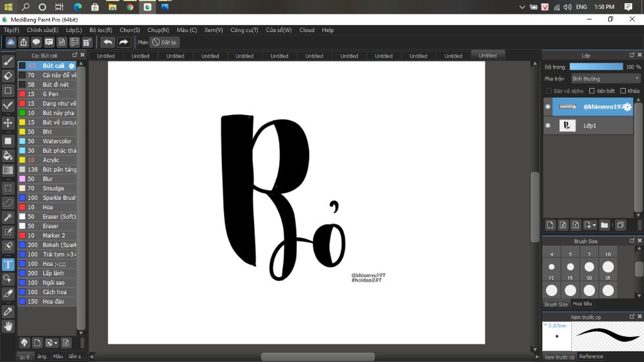Open the Cloud menu
644x362 pixels.
pos(307,30)
